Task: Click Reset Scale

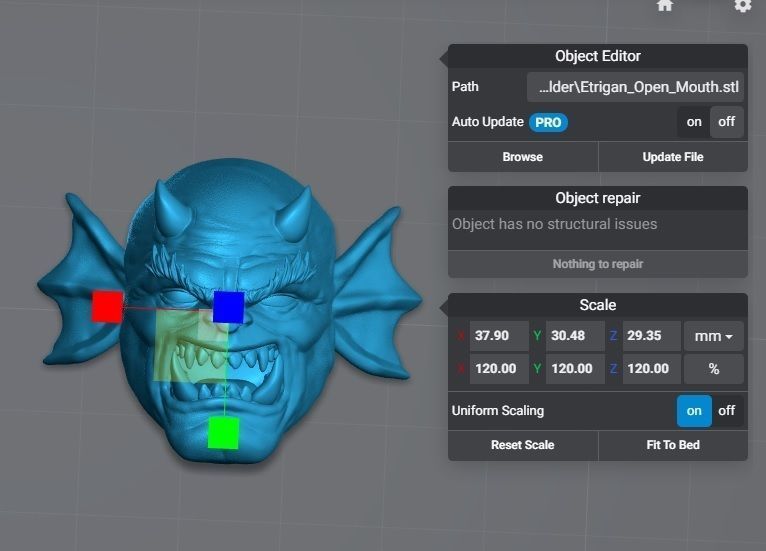Action: coord(523,445)
